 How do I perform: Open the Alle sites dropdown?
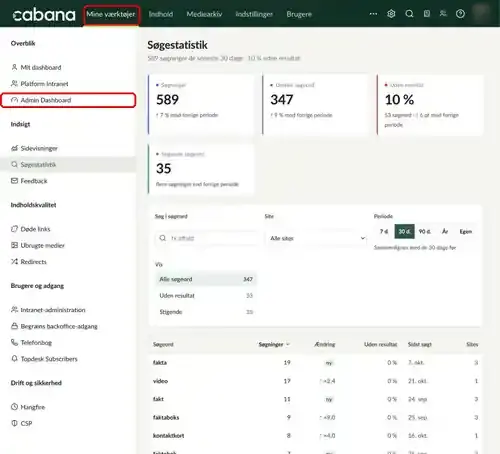pyautogui.click(x=316, y=238)
